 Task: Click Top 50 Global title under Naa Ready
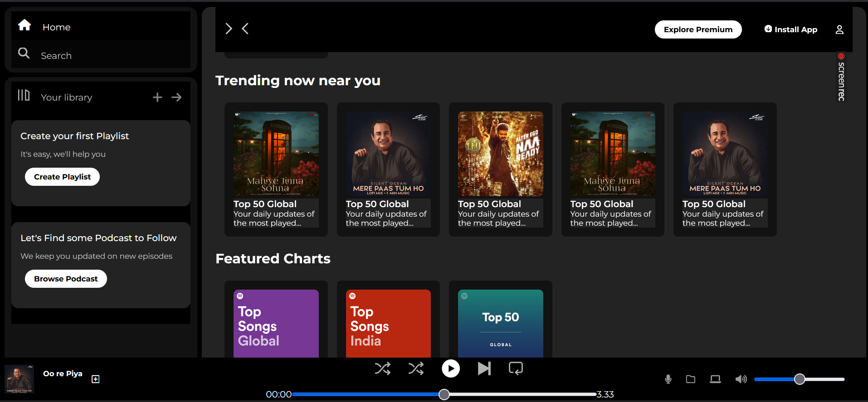(x=489, y=204)
